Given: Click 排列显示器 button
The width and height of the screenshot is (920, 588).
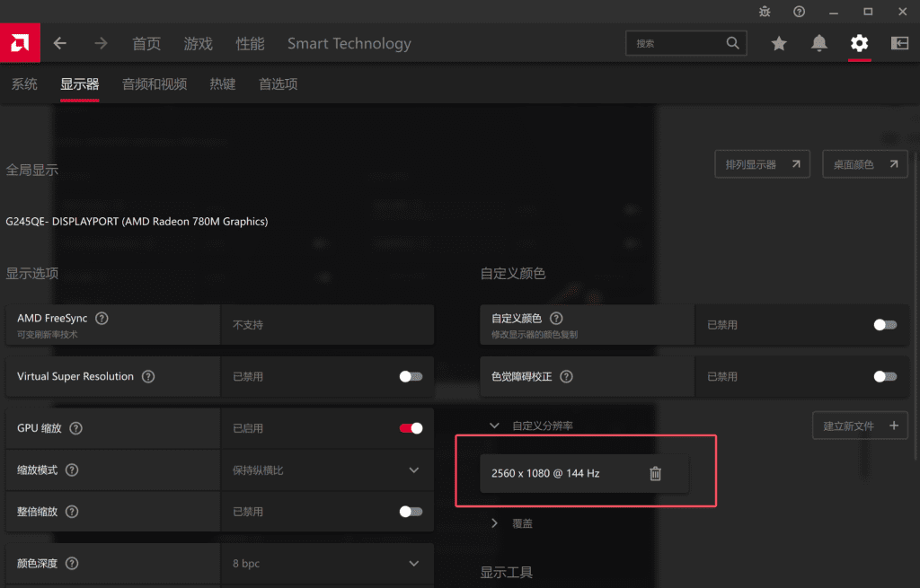Looking at the screenshot, I should point(762,164).
